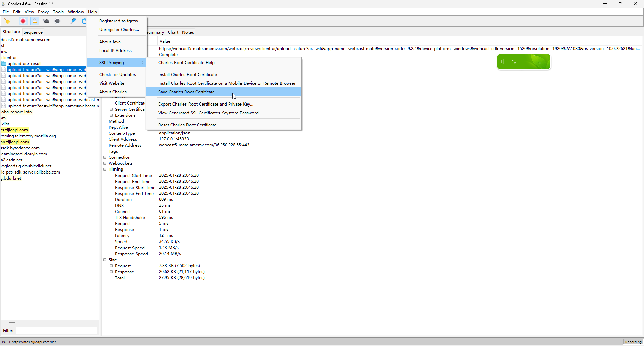Open Charles Root Certificate Help
644x346 pixels.
223,63
